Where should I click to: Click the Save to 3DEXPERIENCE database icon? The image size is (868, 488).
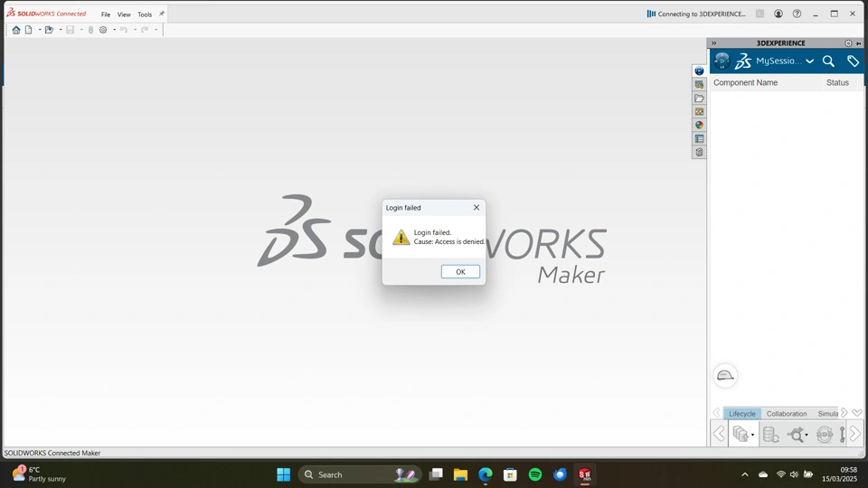pyautogui.click(x=740, y=435)
